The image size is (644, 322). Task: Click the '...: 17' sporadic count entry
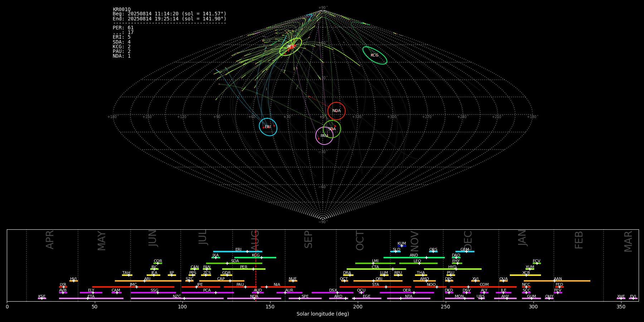coord(123,33)
